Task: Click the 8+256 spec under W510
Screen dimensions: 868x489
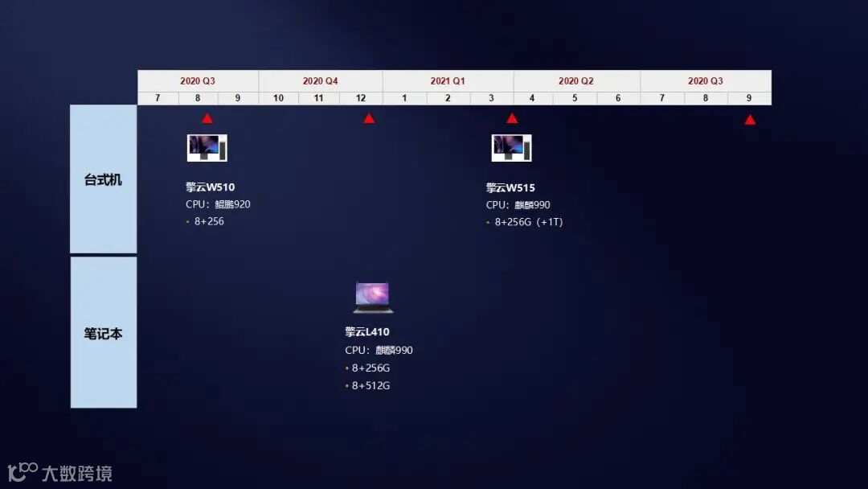Action: (x=209, y=221)
